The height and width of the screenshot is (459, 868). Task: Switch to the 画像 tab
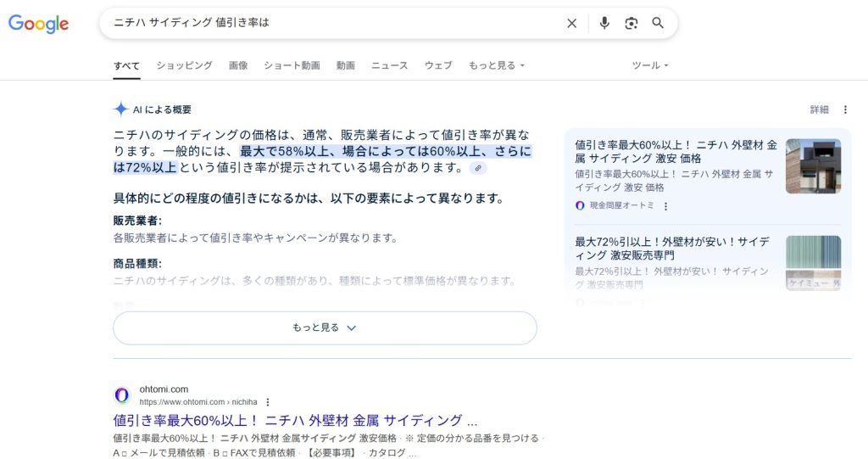click(238, 65)
